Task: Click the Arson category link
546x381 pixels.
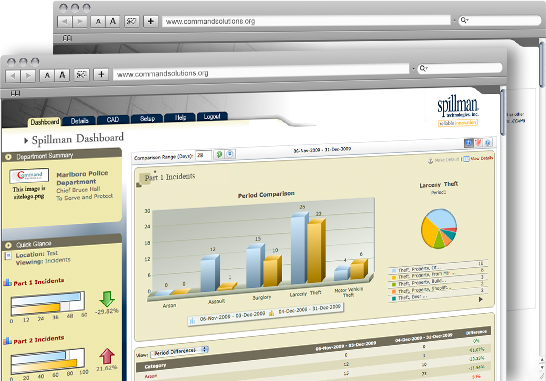Action: 151,376
